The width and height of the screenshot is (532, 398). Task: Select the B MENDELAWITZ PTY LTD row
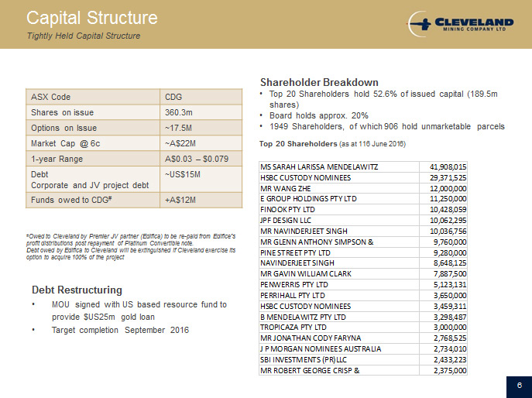363,317
